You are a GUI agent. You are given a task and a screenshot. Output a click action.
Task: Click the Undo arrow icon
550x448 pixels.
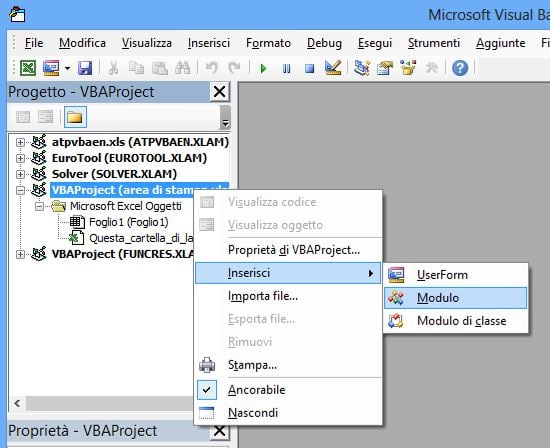(212, 67)
